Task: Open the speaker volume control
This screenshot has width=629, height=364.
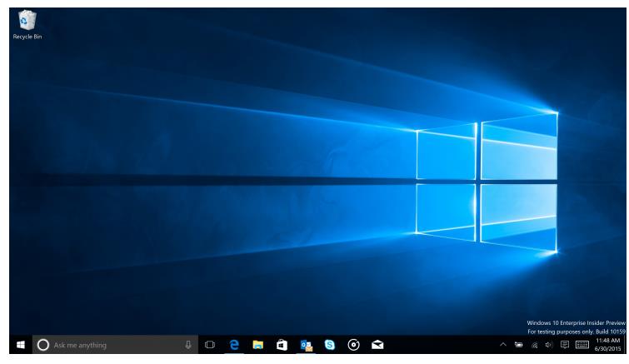Action: pos(547,344)
